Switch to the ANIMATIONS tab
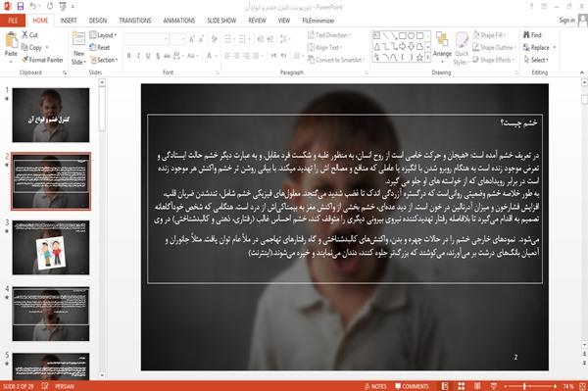The width and height of the screenshot is (588, 391). tap(179, 21)
